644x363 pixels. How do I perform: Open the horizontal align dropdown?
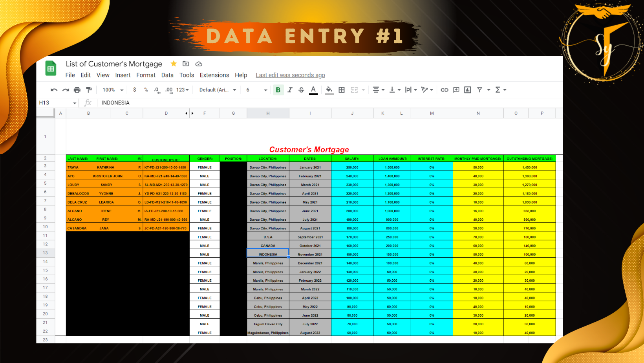(x=378, y=90)
